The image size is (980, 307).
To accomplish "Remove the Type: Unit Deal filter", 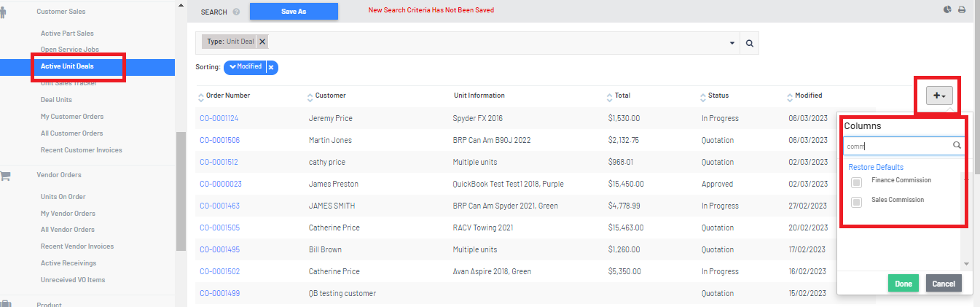I will 262,42.
